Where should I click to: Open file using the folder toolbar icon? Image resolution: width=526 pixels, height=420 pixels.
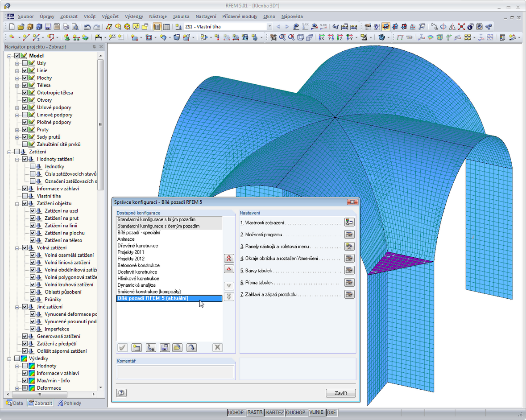[21, 27]
